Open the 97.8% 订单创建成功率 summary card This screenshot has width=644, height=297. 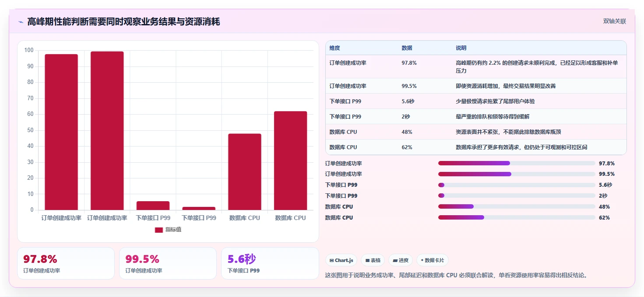pyautogui.click(x=66, y=263)
